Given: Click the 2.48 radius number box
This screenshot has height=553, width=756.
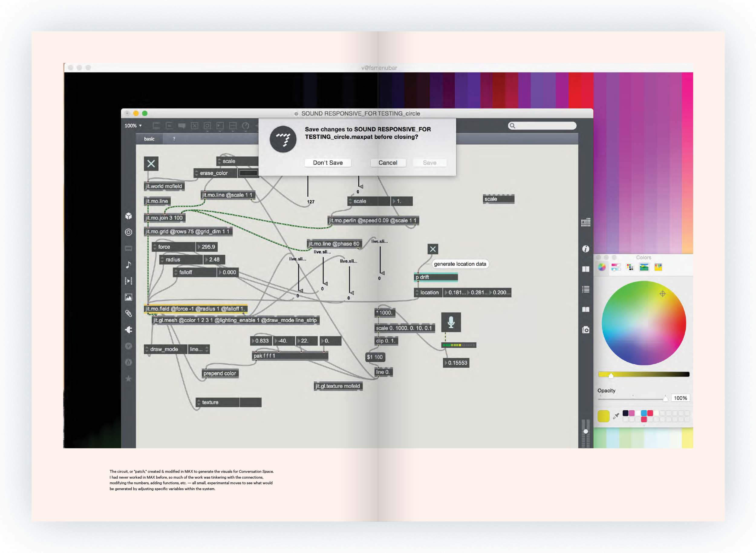Looking at the screenshot, I should click(214, 259).
